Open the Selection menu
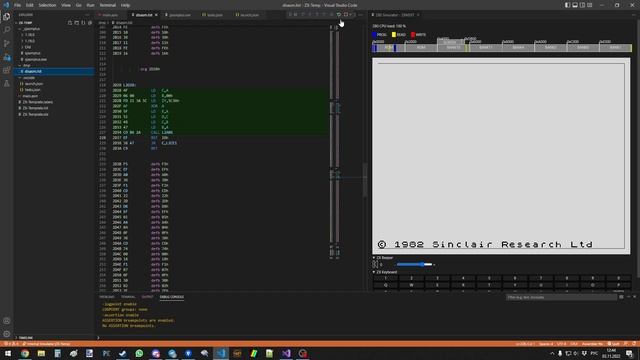The image size is (640, 360). (x=47, y=5)
